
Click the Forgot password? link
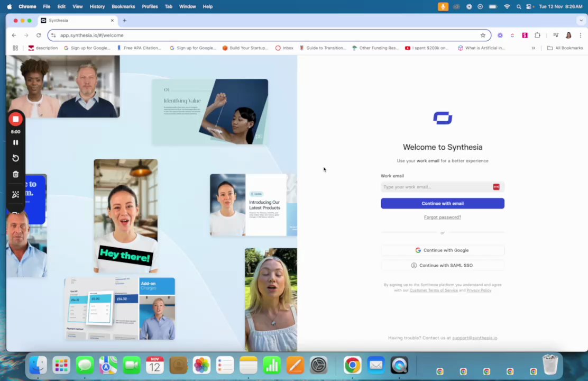(x=443, y=217)
